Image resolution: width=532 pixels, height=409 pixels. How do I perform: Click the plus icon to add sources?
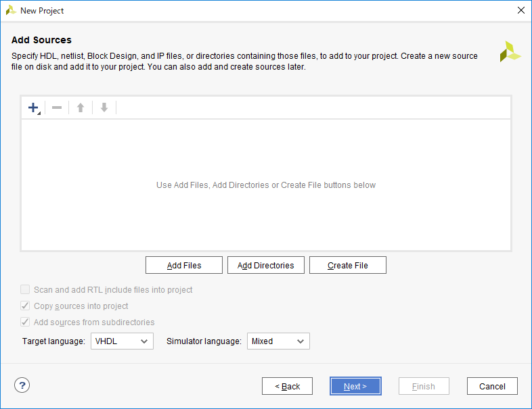33,107
